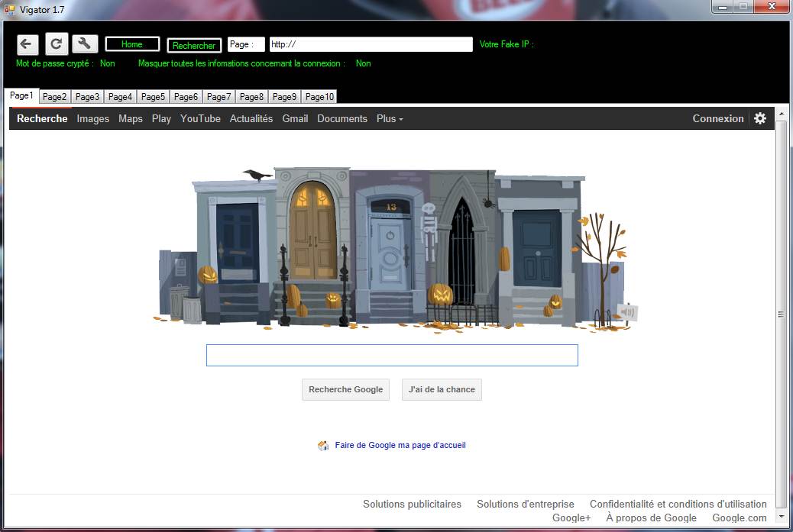Switch to the Page2 tab

[x=54, y=97]
